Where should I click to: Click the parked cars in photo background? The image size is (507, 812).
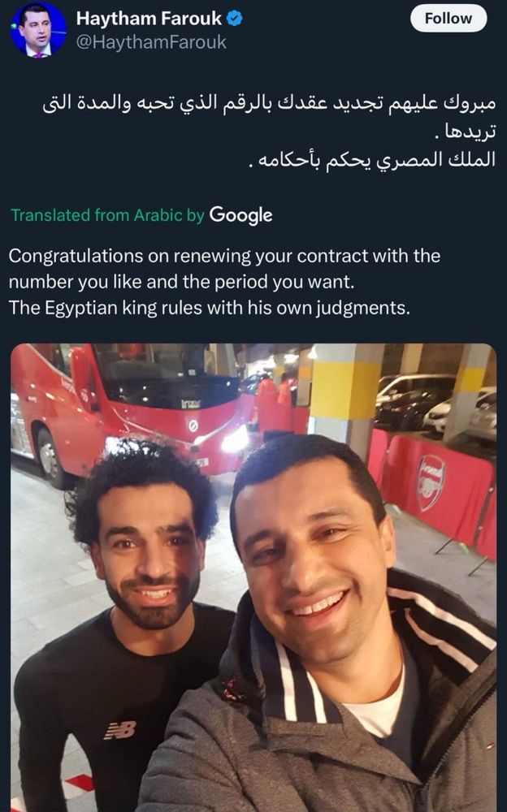(435, 407)
